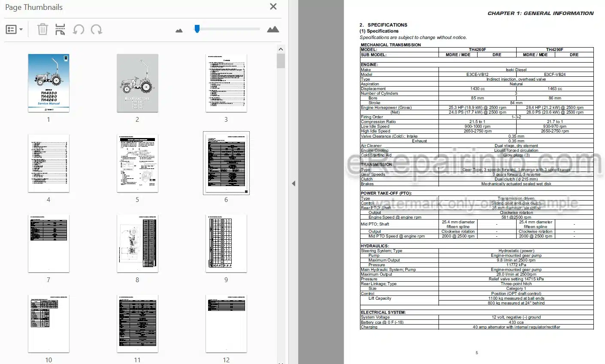Click 'CHAPTER 1: GENERAL INFORMATION' page header

coord(540,13)
